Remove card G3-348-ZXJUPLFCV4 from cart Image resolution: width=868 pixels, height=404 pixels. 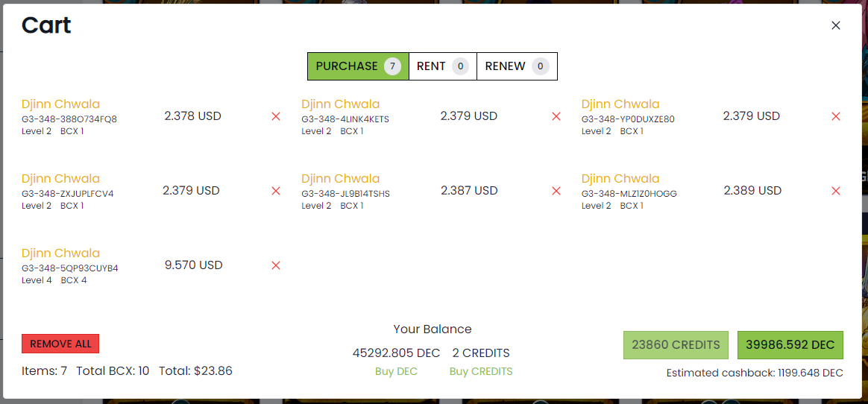point(276,191)
